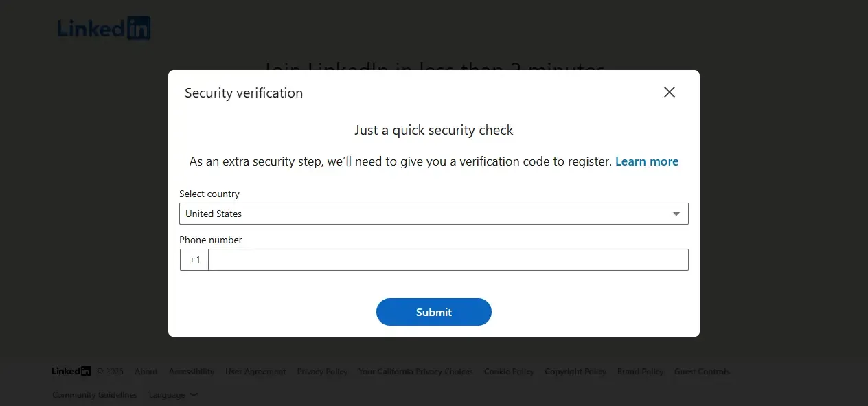Image resolution: width=868 pixels, height=406 pixels.
Task: Click the country dropdown arrow
Action: coord(676,214)
